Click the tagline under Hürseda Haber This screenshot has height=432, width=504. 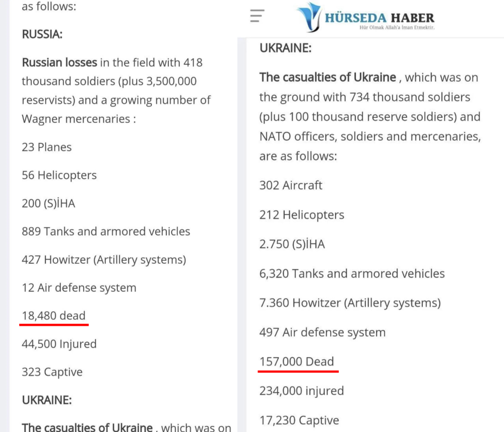[x=397, y=28]
